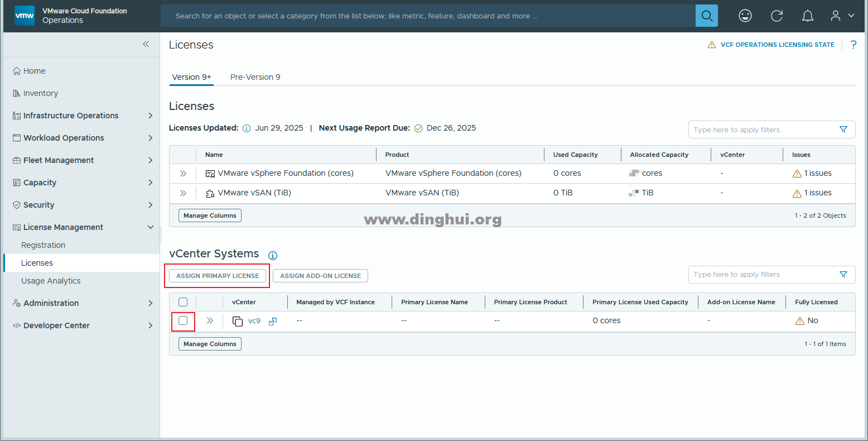
Task: Click Manage Columns under vCenter table
Action: 210,344
